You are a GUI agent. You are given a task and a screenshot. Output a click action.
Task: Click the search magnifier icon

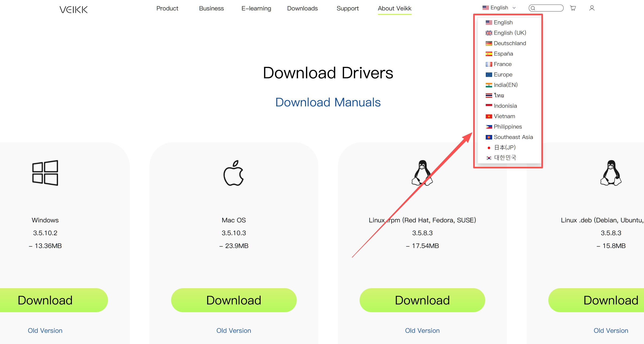click(533, 8)
